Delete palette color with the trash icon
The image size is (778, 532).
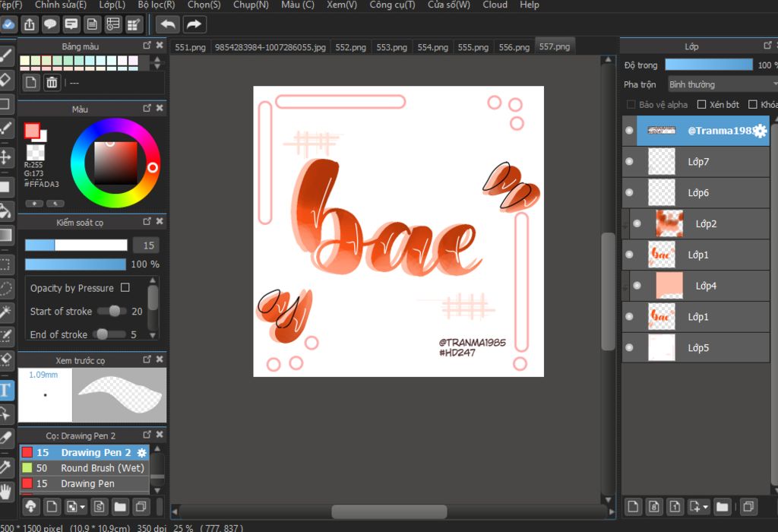[52, 83]
